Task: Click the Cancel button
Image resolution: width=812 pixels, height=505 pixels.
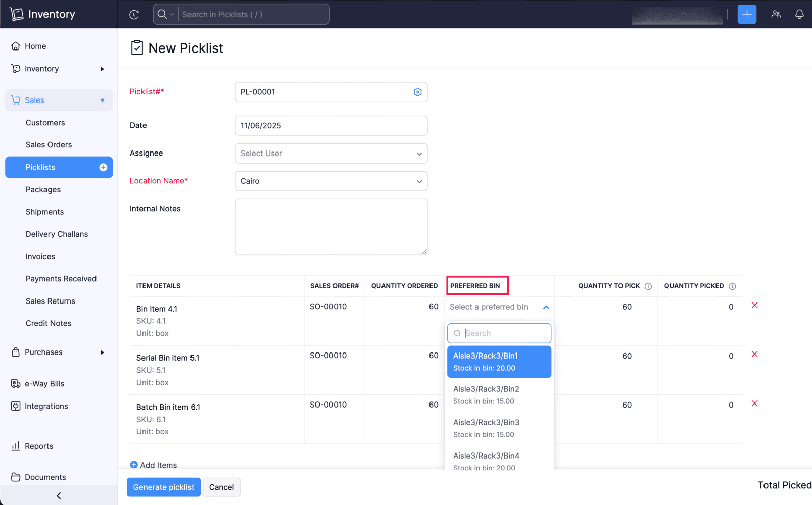Action: pyautogui.click(x=221, y=487)
